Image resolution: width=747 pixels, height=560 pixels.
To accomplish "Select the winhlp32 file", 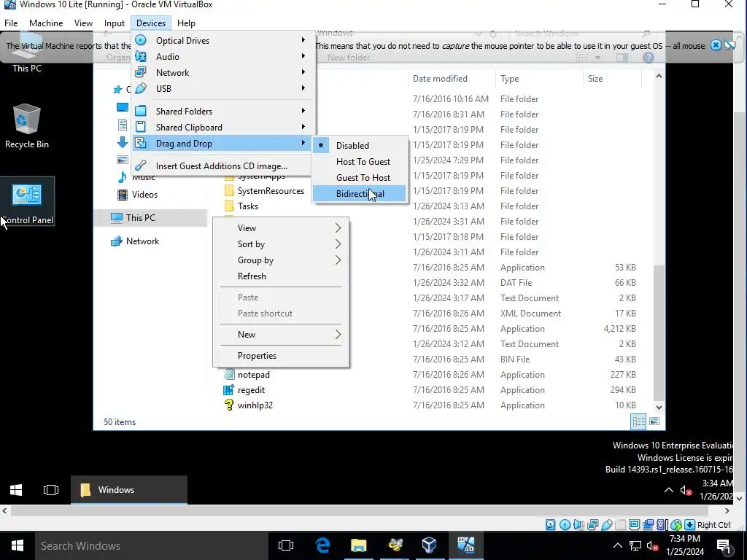I will click(x=255, y=405).
